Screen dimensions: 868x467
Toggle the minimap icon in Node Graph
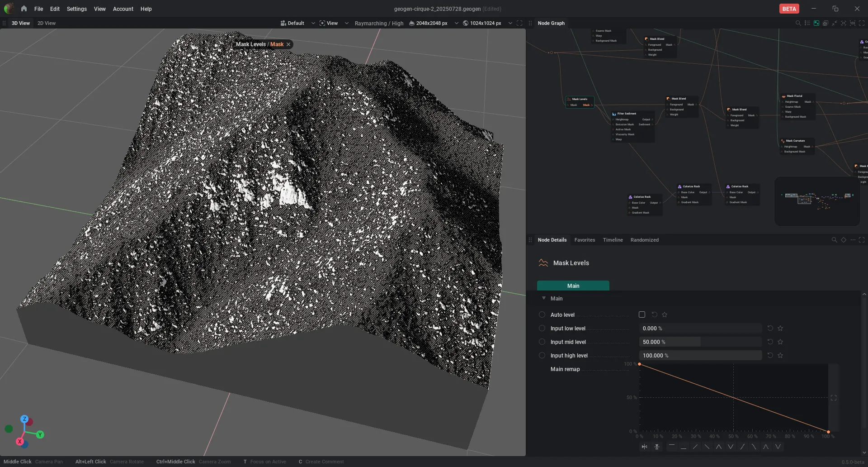[x=816, y=23]
